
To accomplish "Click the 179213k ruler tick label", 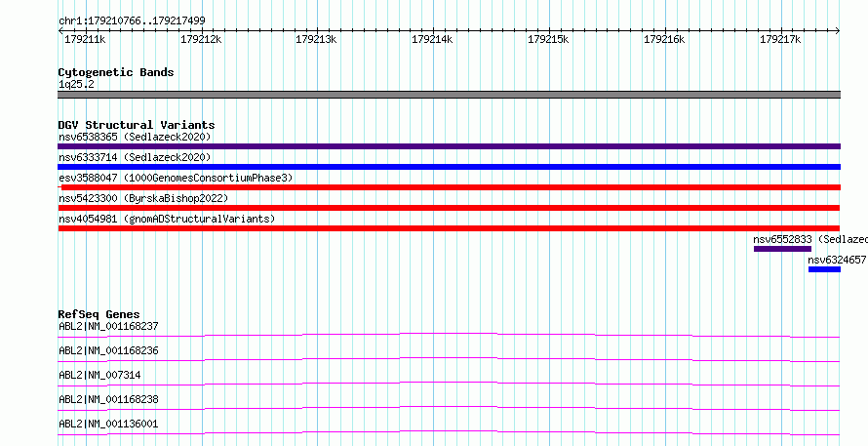I will 316,40.
